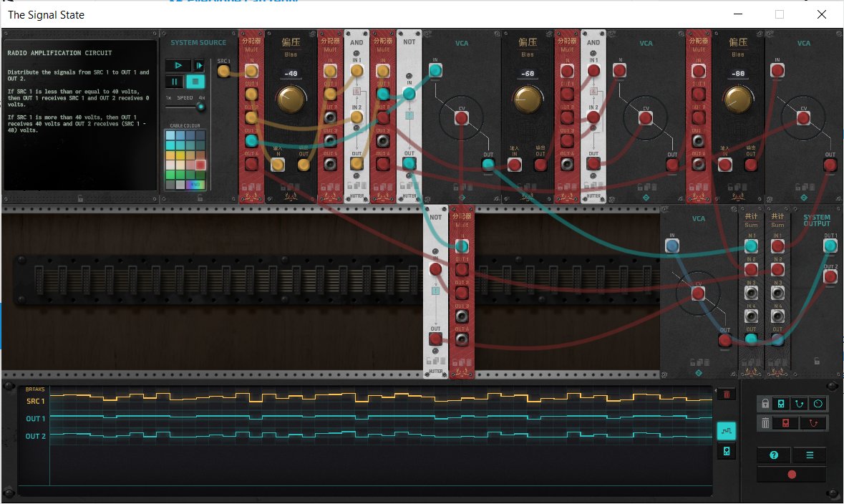This screenshot has width=844, height=504.
Task: Close The Signal State window
Action: (821, 14)
